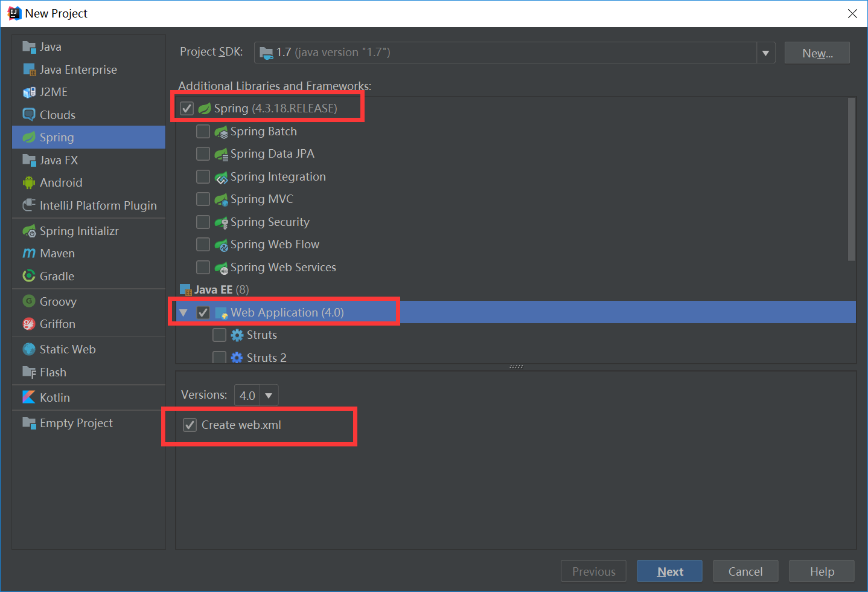
Task: Click the Flash folder icon
Action: pos(29,373)
